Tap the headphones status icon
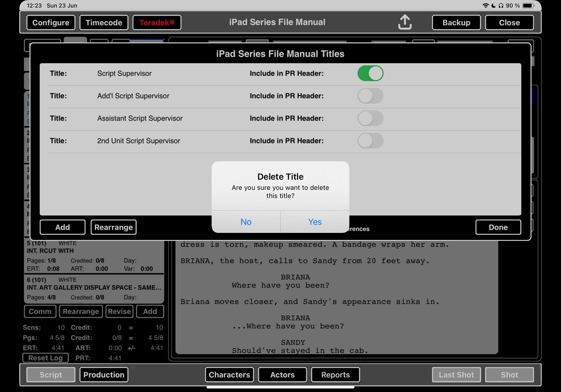Viewport: 561px width, 392px height. (501, 6)
